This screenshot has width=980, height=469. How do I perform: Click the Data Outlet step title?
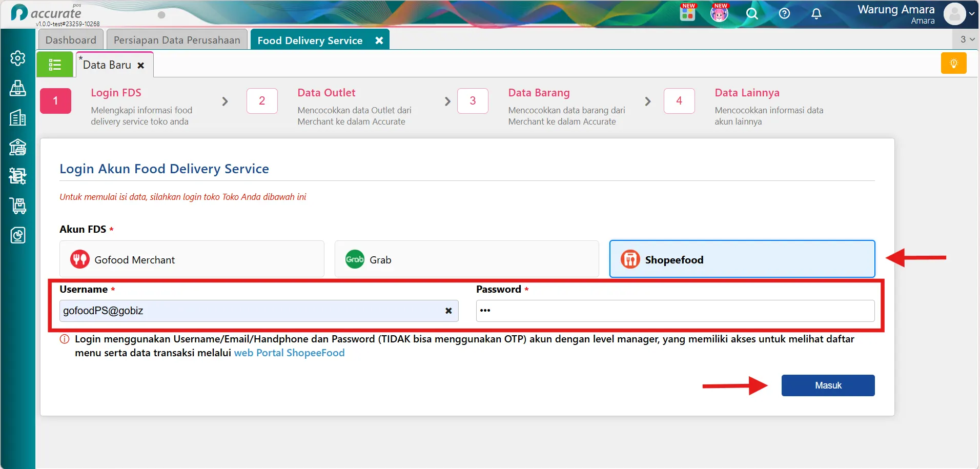tap(326, 93)
